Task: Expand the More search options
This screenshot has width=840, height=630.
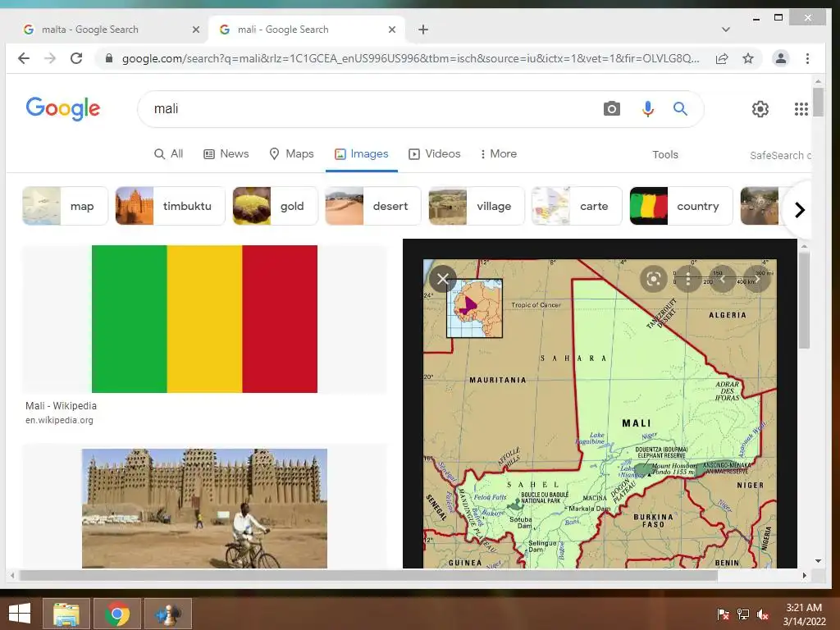Action: click(499, 153)
